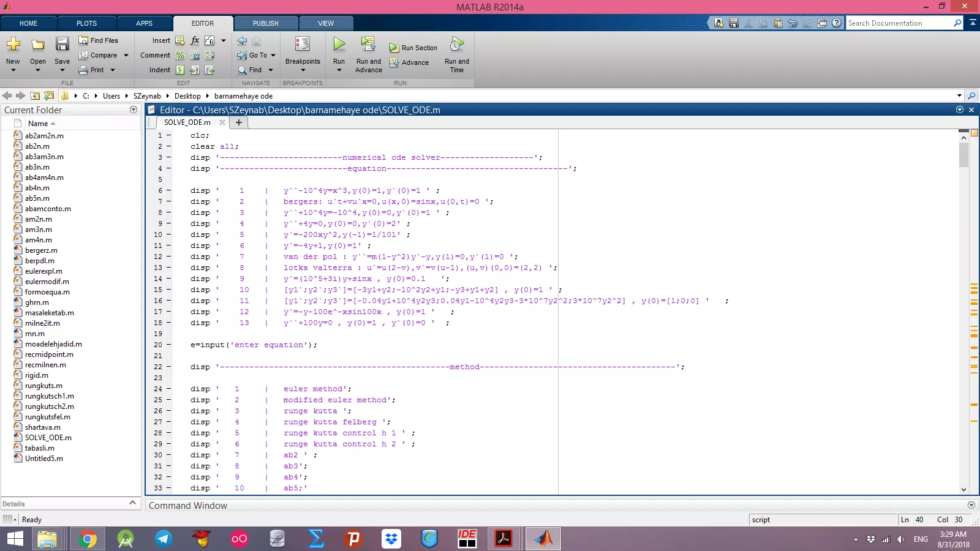Insert a section break icon
Image resolution: width=980 pixels, height=551 pixels.
point(180,40)
